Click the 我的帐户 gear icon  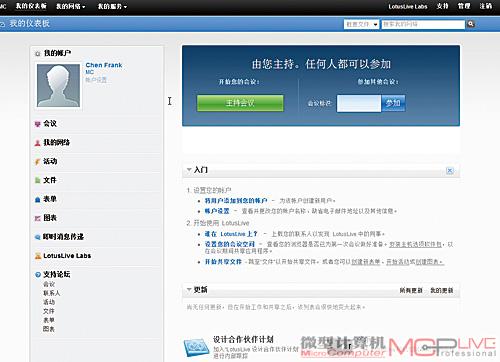coord(38,53)
